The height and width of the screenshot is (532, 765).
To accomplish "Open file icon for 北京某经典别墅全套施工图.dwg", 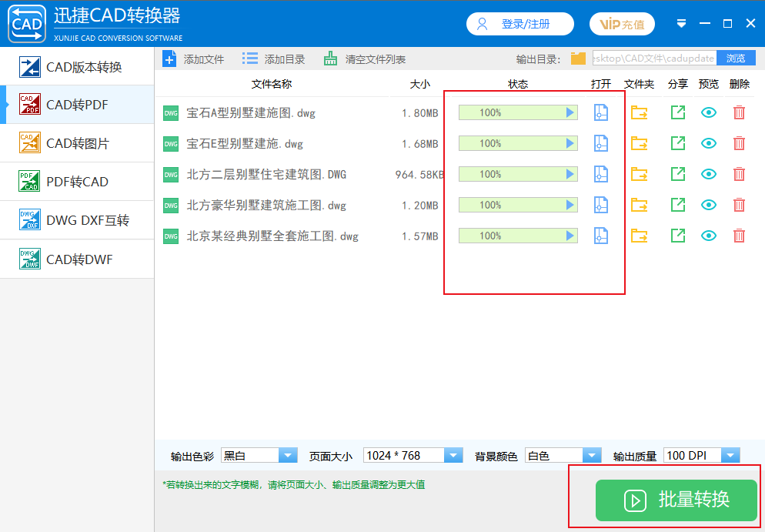I will 600,236.
